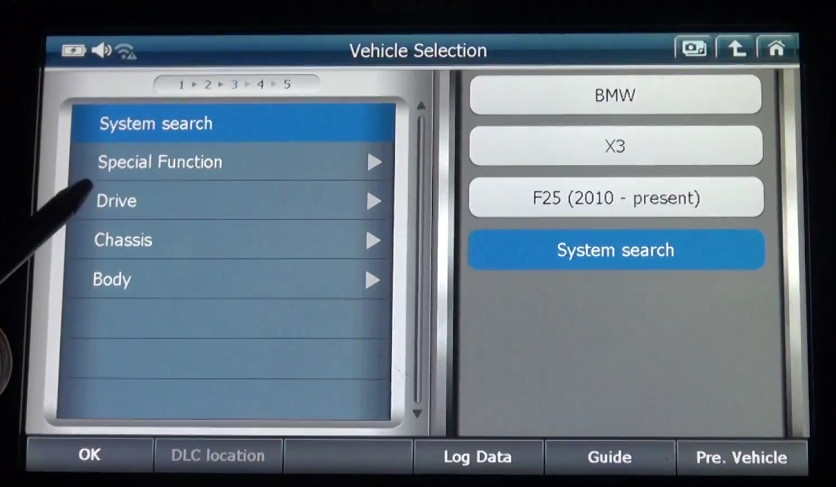The height and width of the screenshot is (487, 836).
Task: Tap the speaker volume icon
Action: pyautogui.click(x=101, y=51)
